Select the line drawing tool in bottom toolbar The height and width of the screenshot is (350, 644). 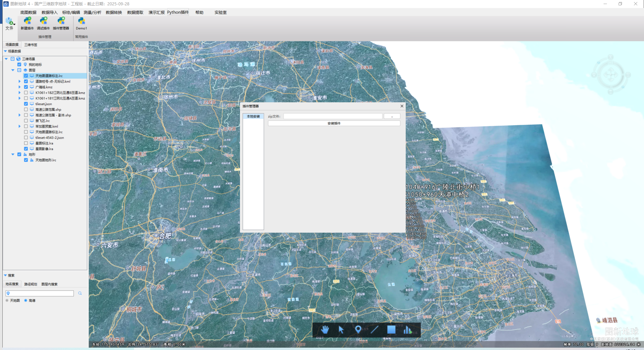click(x=374, y=330)
